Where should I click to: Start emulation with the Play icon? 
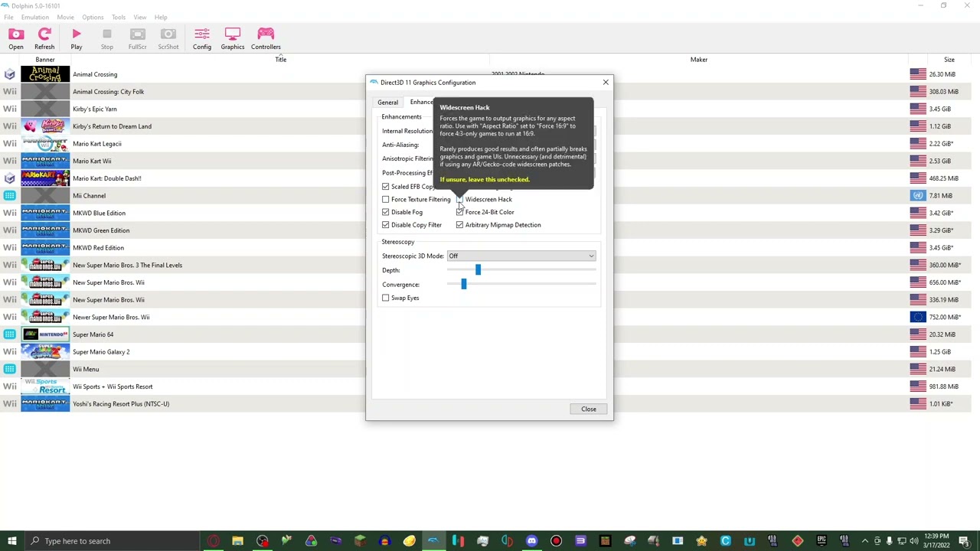[77, 38]
